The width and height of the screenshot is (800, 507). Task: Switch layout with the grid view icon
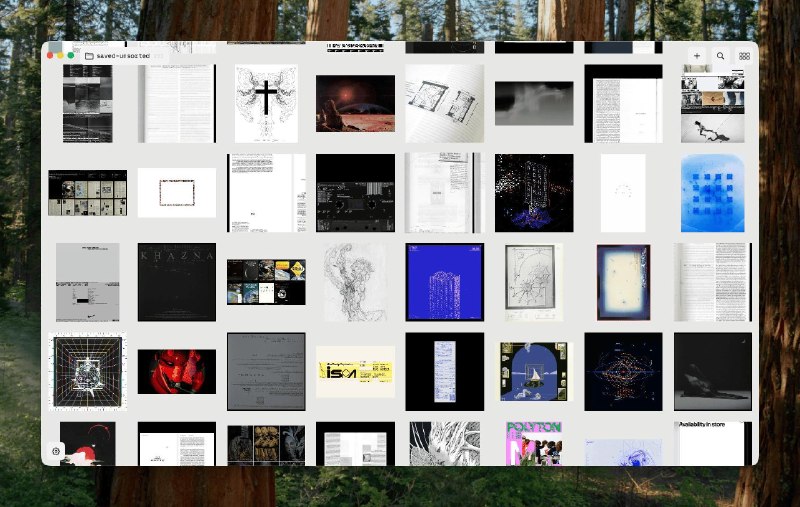pyautogui.click(x=744, y=56)
